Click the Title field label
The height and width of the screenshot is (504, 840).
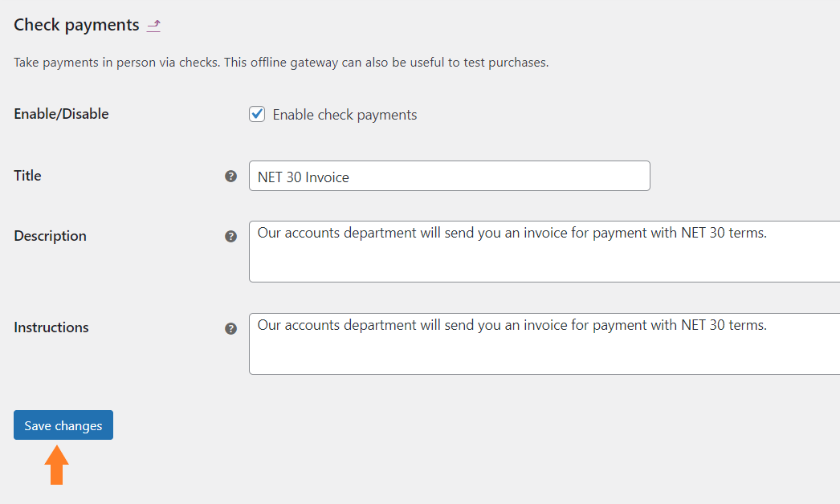pyautogui.click(x=27, y=176)
